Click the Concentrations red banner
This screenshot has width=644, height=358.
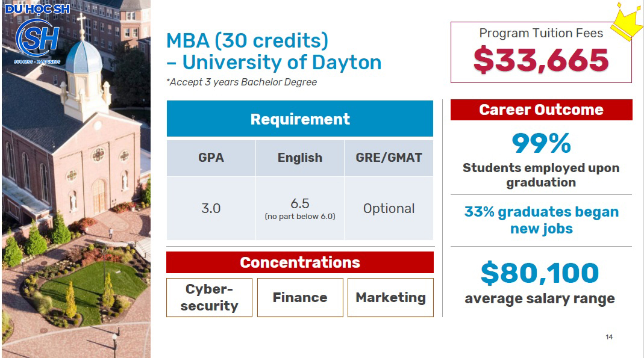coord(300,262)
